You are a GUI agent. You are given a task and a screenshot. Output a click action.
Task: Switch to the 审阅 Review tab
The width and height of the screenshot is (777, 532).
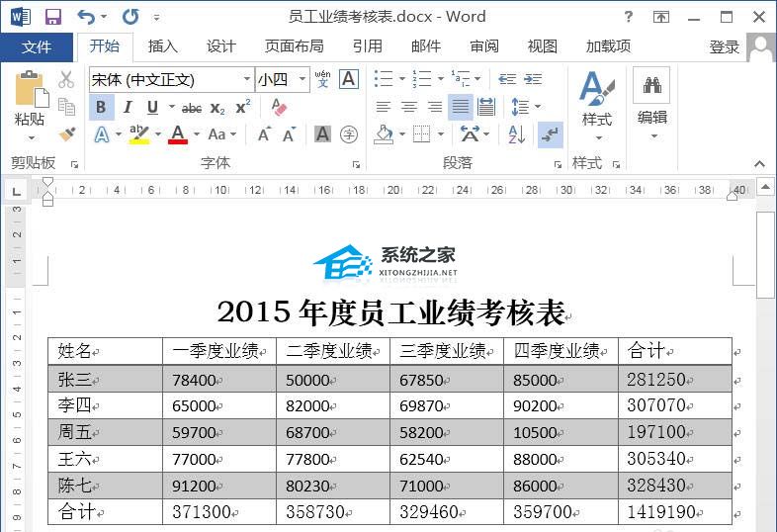coord(484,46)
